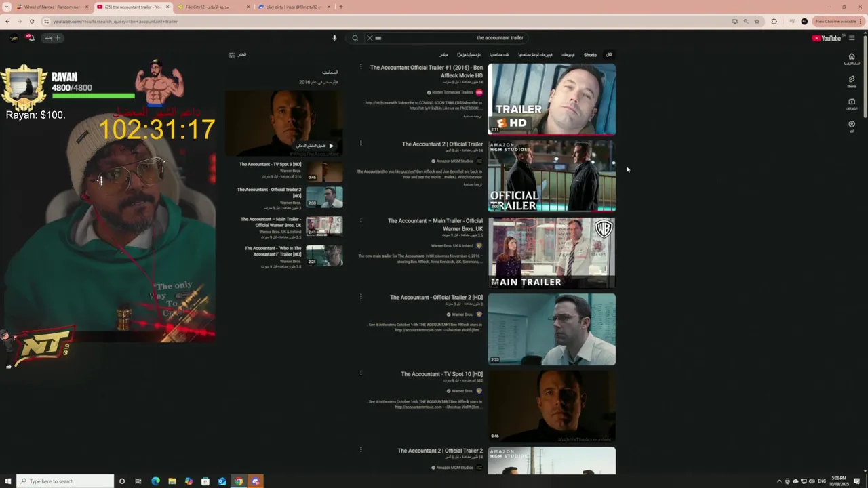Open a new browser tab
Viewport: 868px width, 488px height.
340,7
